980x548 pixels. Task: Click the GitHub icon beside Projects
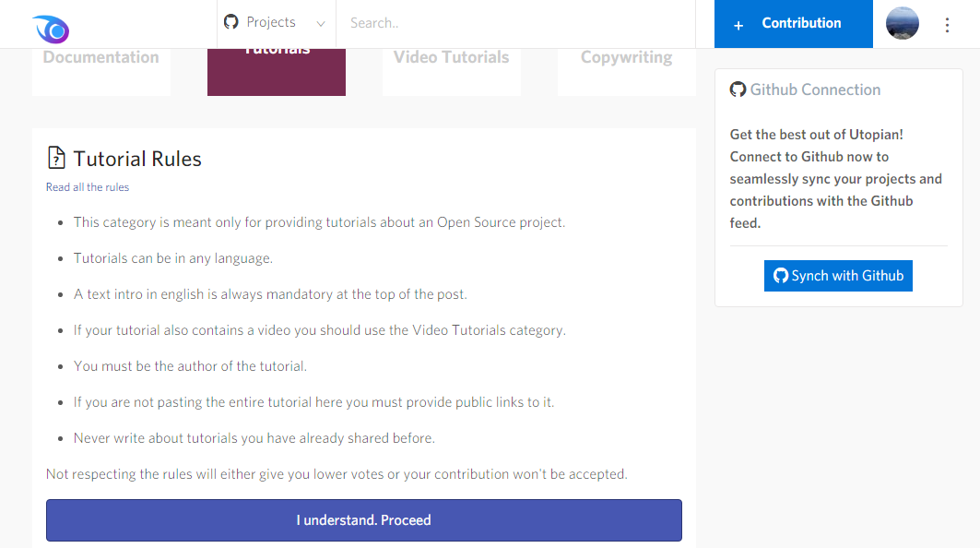coord(231,22)
